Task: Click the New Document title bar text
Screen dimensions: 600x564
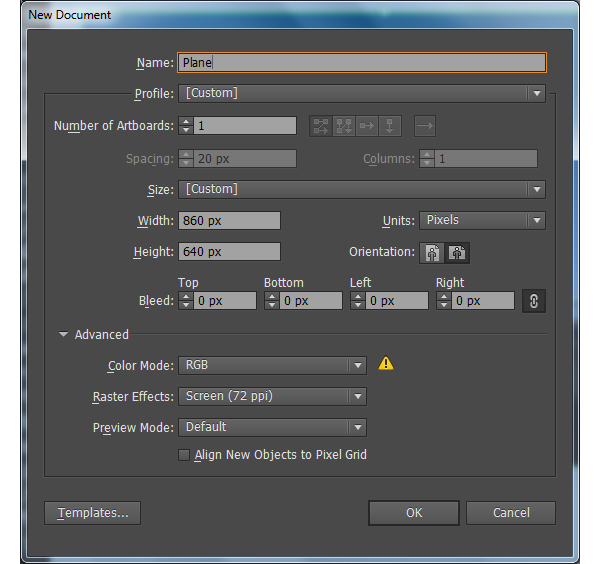Action: click(x=69, y=15)
